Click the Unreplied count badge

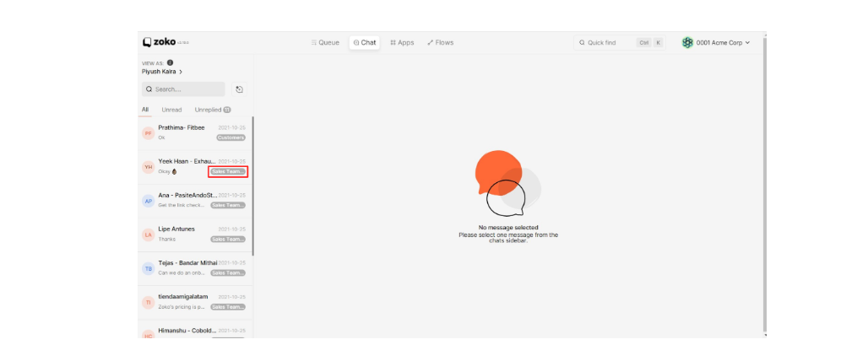[227, 110]
